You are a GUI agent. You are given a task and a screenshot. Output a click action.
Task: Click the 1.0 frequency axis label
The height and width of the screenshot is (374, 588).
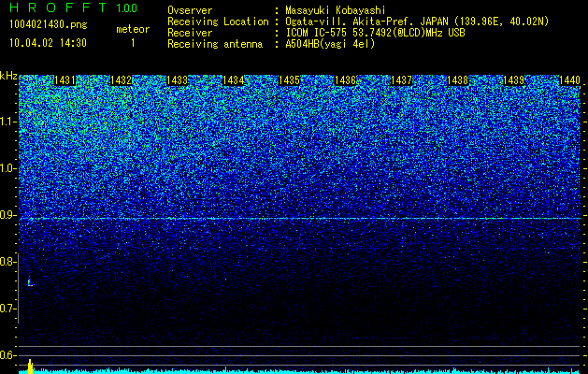point(8,168)
